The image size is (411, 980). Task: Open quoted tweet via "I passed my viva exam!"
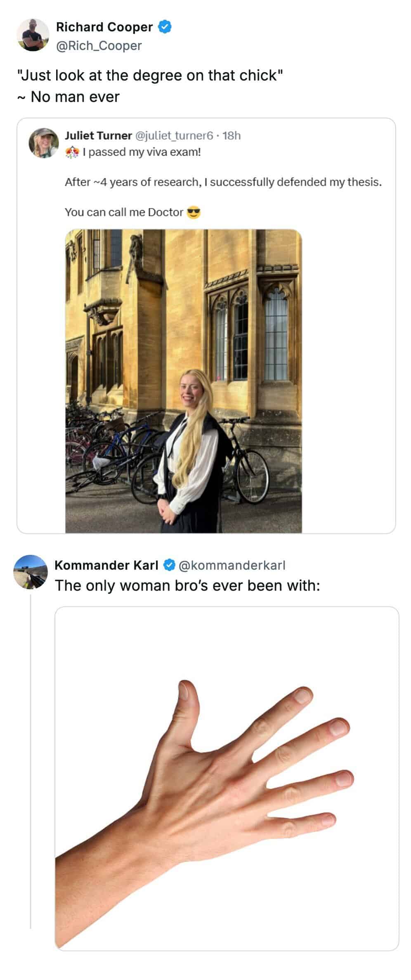click(142, 152)
